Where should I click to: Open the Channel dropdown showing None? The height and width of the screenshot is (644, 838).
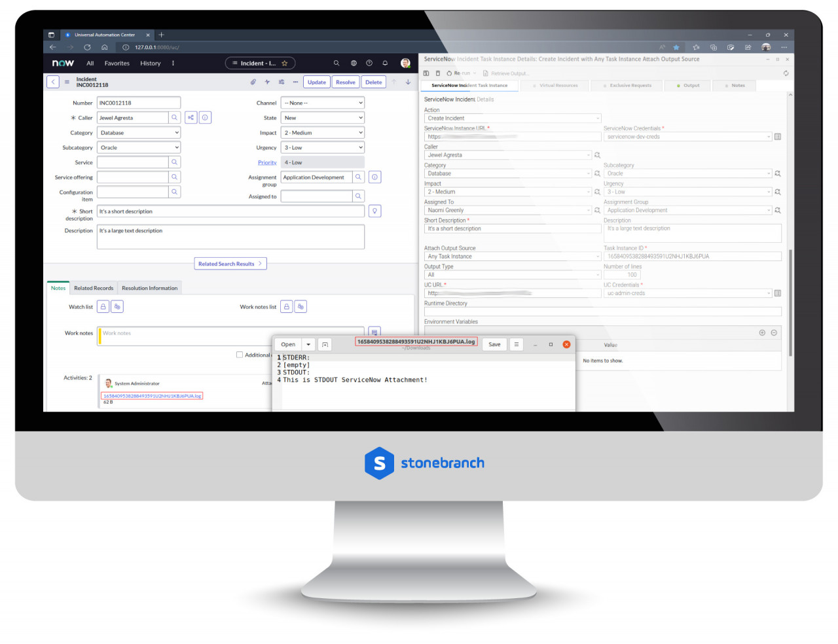322,102
